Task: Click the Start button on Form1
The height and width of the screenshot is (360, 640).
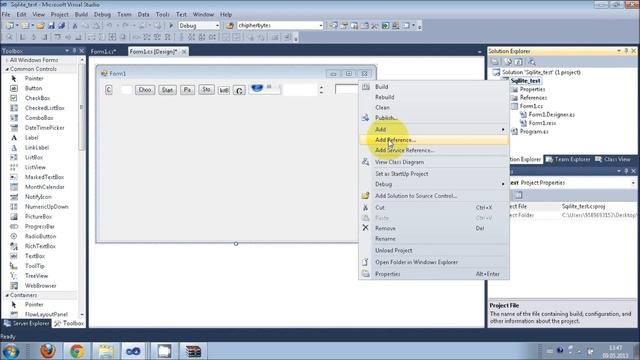Action: click(x=167, y=89)
